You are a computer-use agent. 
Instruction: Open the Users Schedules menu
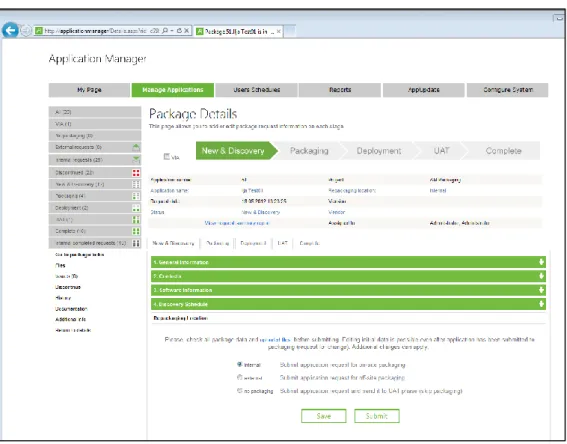click(256, 90)
